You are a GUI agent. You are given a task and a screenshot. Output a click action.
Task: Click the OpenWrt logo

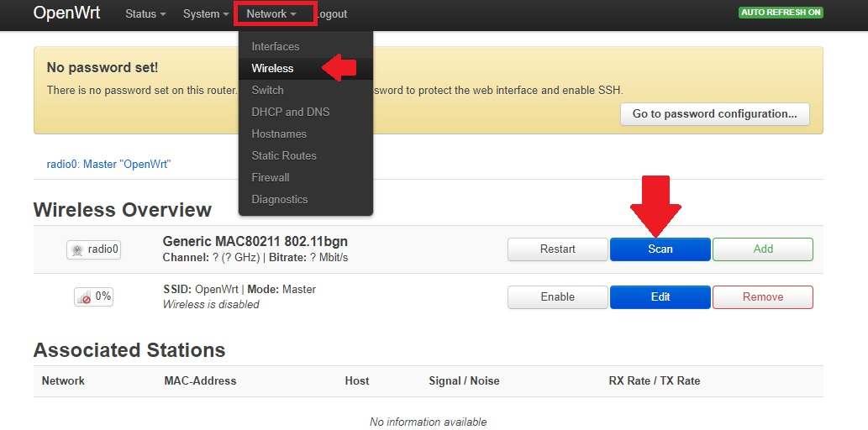click(66, 13)
